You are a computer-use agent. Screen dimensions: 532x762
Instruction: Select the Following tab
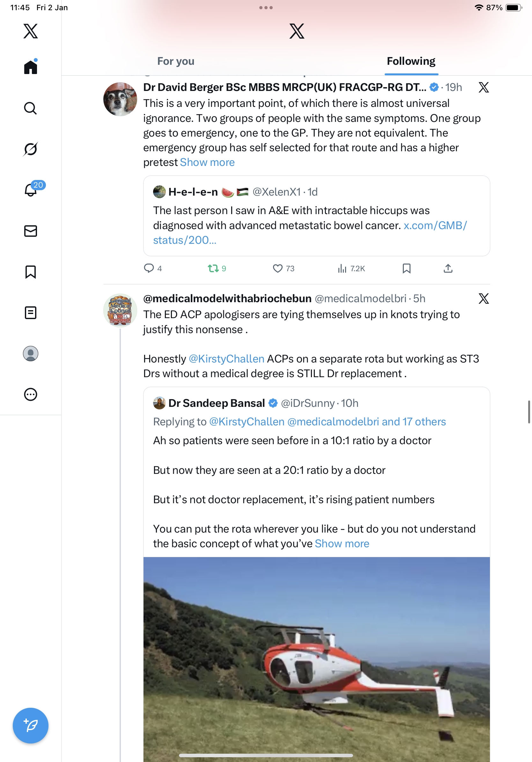pos(411,61)
